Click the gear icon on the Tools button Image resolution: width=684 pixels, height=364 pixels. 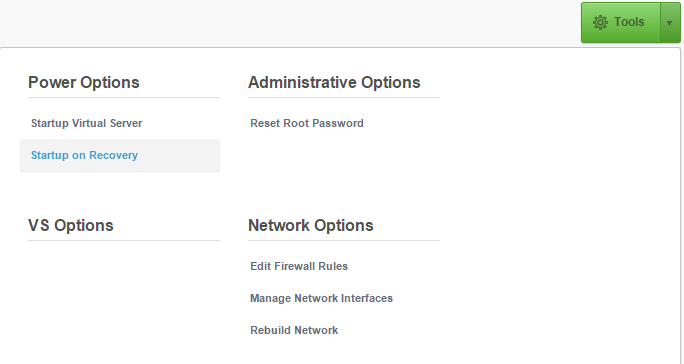click(x=600, y=22)
